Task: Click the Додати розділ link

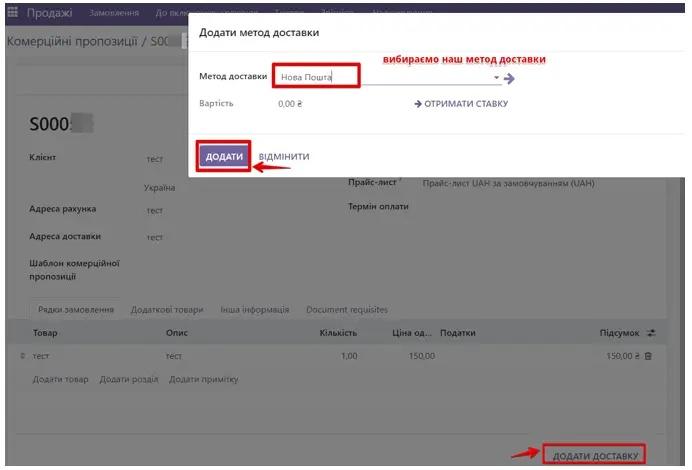Action: pos(128,380)
